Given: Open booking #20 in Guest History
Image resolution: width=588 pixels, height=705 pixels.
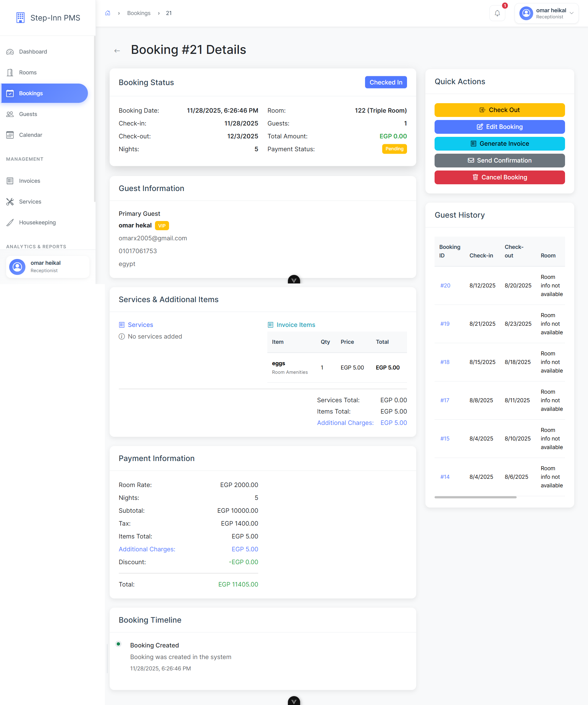Looking at the screenshot, I should point(445,285).
